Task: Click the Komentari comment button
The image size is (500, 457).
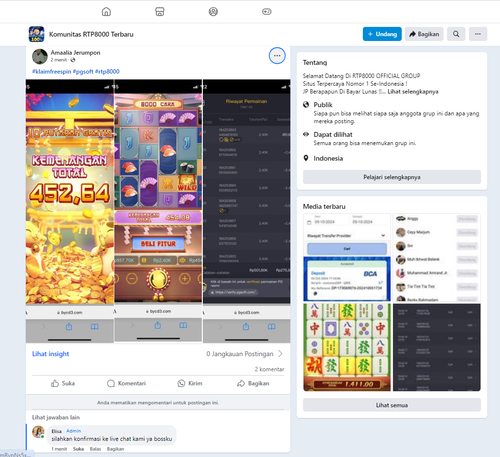Action: pos(126,383)
